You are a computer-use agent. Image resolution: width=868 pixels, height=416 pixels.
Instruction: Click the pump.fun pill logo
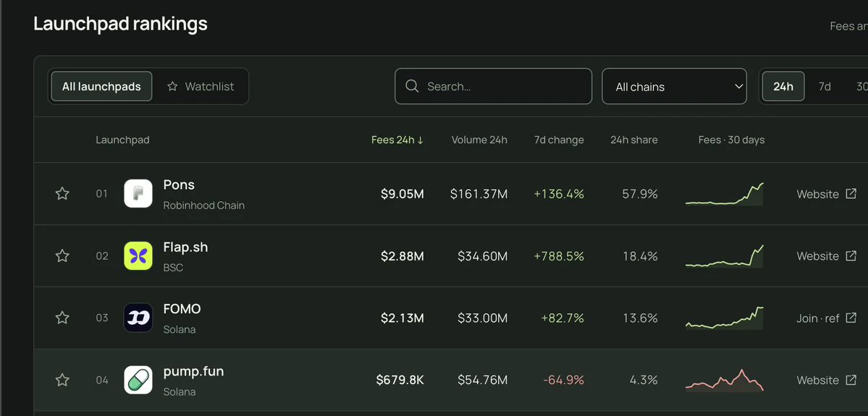tap(138, 380)
